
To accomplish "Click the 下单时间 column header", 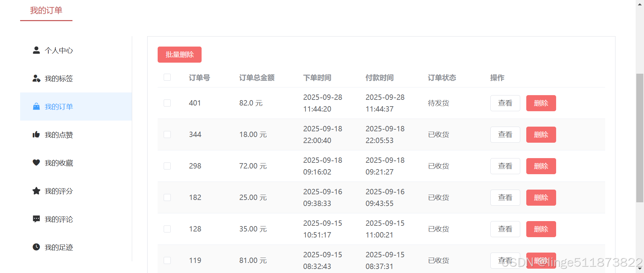I will click(317, 78).
